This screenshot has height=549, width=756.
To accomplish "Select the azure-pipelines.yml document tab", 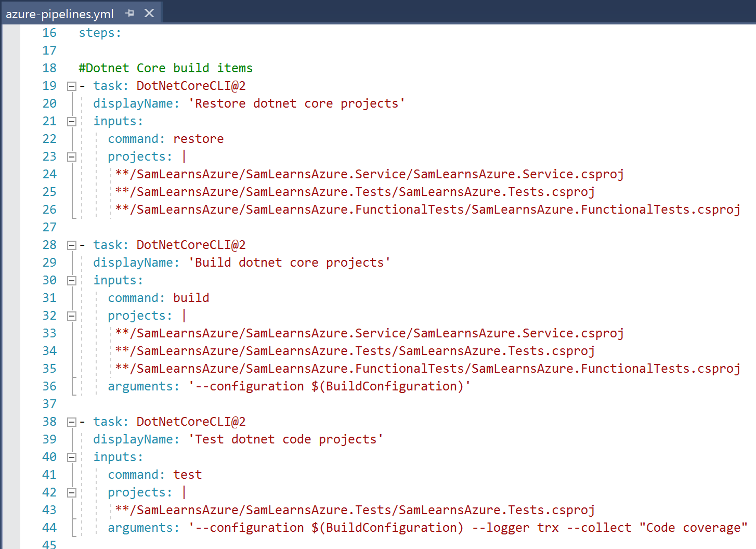I will pyautogui.click(x=59, y=14).
